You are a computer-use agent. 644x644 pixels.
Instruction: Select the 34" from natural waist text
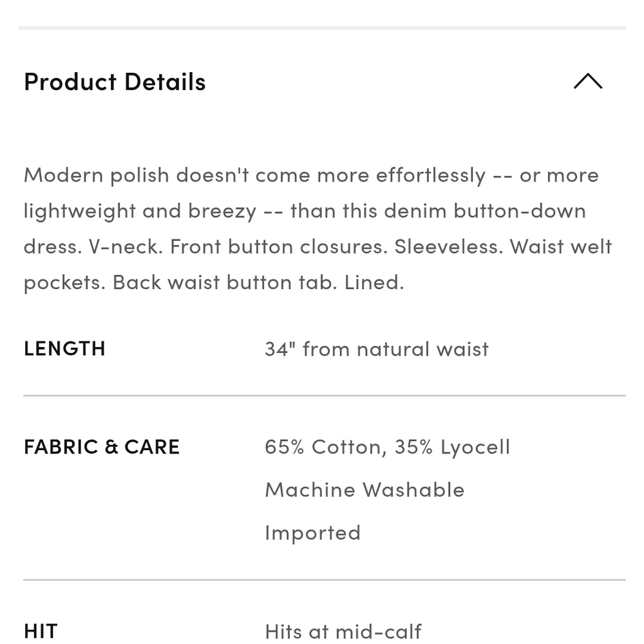pos(376,349)
